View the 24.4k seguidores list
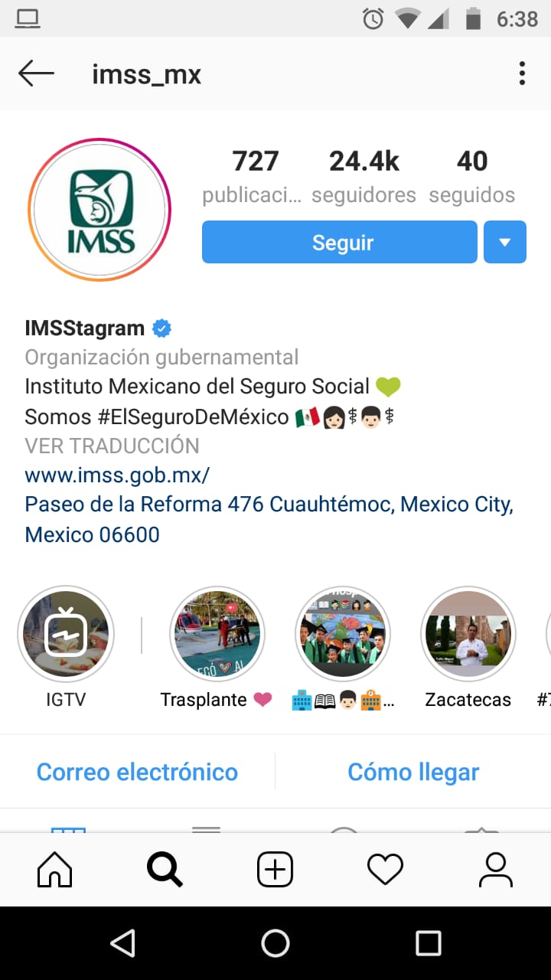 [364, 178]
